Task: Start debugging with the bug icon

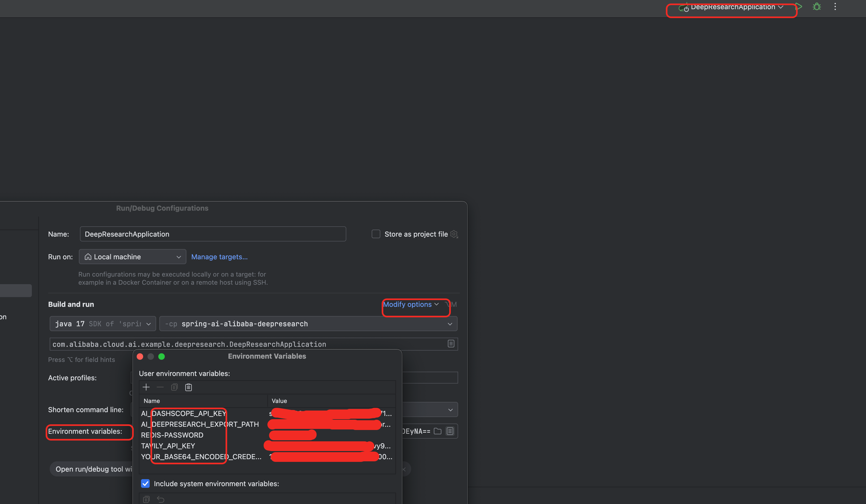Action: coord(817,6)
